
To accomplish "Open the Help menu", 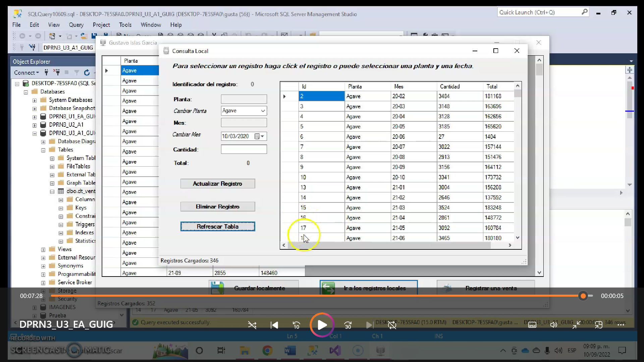I will click(x=176, y=25).
